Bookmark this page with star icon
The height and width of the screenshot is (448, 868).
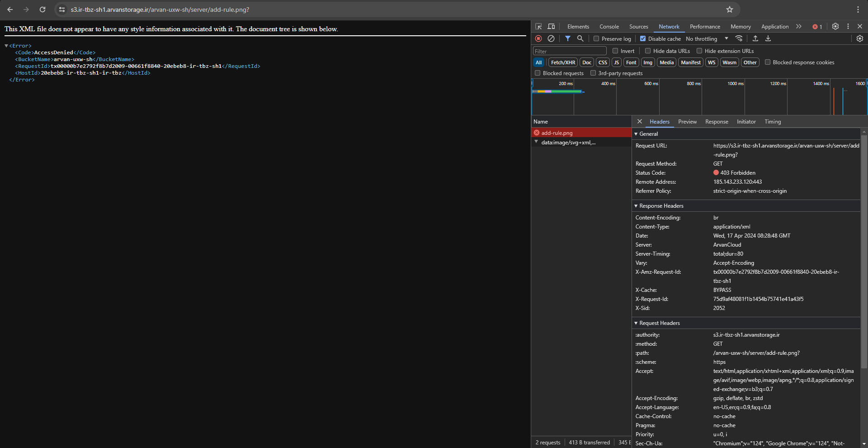pos(730,10)
